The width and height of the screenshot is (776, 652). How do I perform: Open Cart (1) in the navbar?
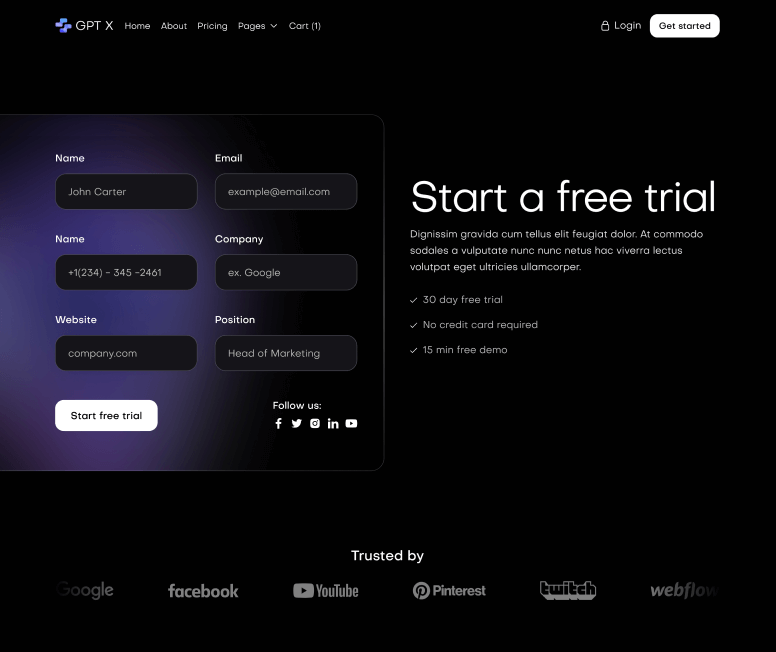click(x=305, y=26)
